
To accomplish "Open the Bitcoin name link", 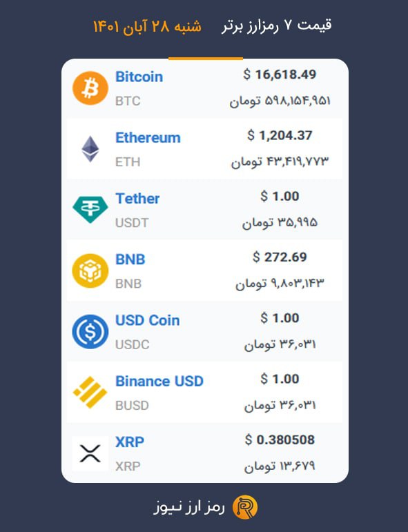I will (x=139, y=77).
